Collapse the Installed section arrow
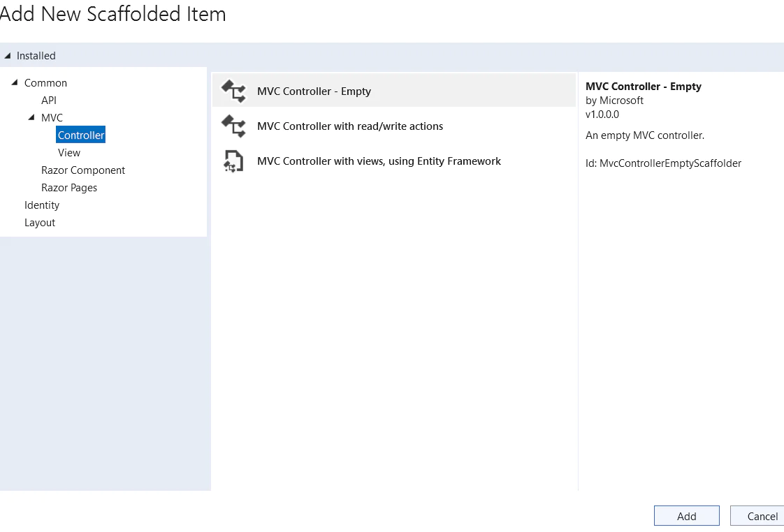The width and height of the screenshot is (784, 532). [x=8, y=55]
